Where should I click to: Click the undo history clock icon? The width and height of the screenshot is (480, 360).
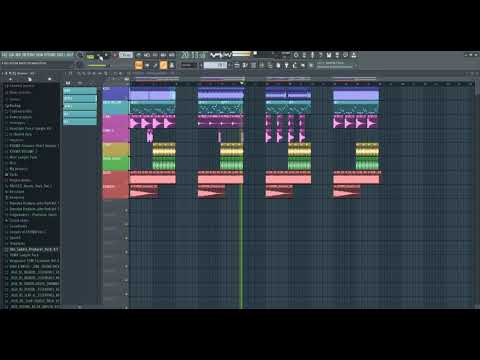tap(296, 55)
